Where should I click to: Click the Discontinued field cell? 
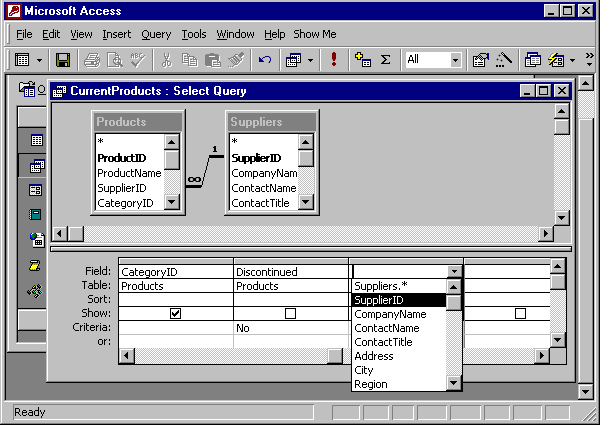(x=290, y=272)
